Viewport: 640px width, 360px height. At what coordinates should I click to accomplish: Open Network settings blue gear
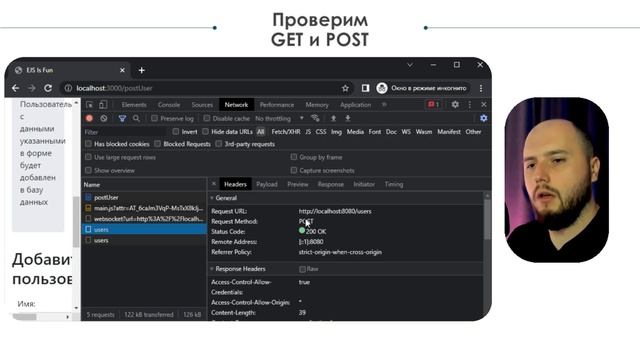(484, 118)
